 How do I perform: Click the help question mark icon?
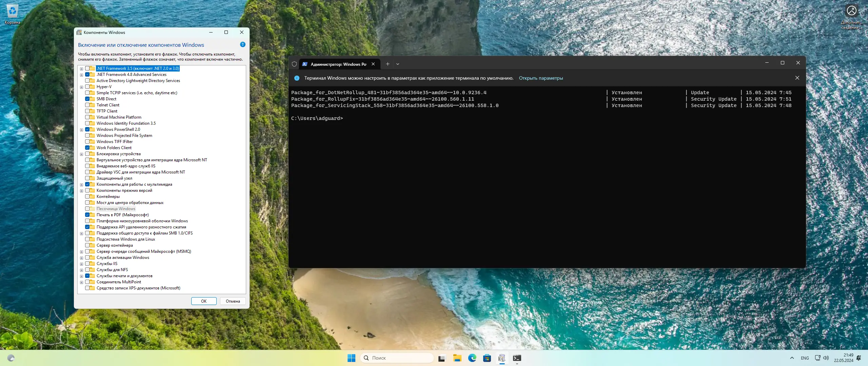pyautogui.click(x=242, y=45)
